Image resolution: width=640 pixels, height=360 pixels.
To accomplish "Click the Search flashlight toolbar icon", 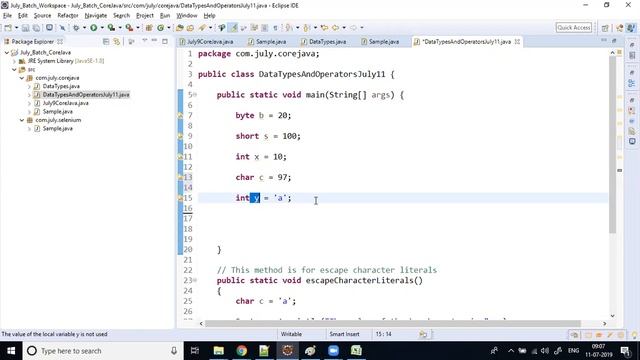I will tap(202, 28).
